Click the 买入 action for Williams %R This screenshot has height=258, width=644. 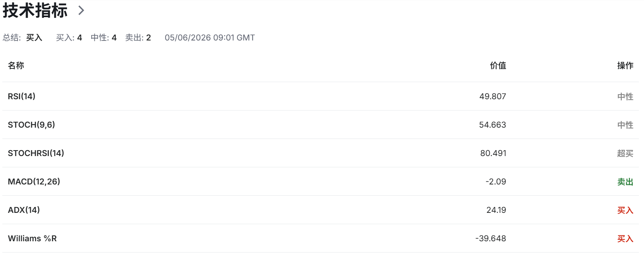point(625,239)
